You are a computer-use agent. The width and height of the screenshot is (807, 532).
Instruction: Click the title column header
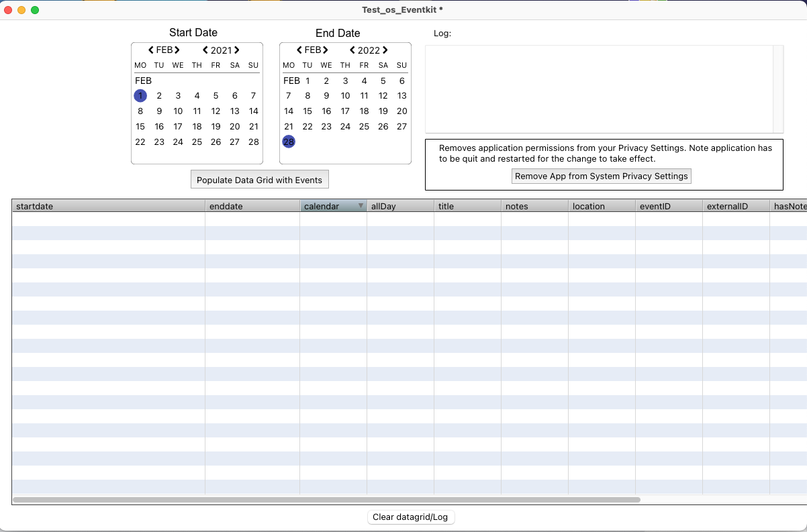467,206
